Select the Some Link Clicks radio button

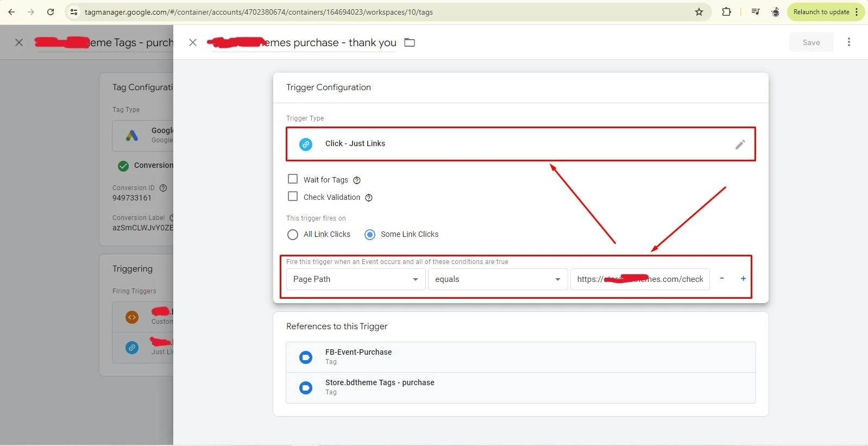(x=370, y=235)
